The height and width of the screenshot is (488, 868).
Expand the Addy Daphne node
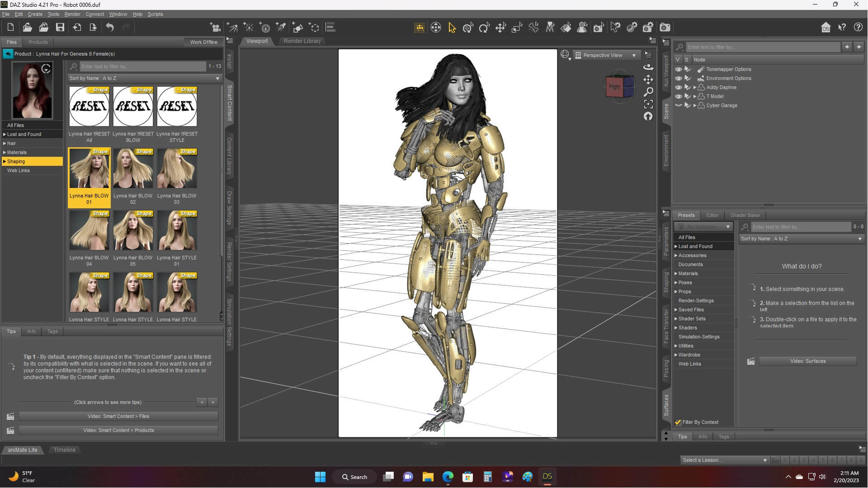click(694, 88)
